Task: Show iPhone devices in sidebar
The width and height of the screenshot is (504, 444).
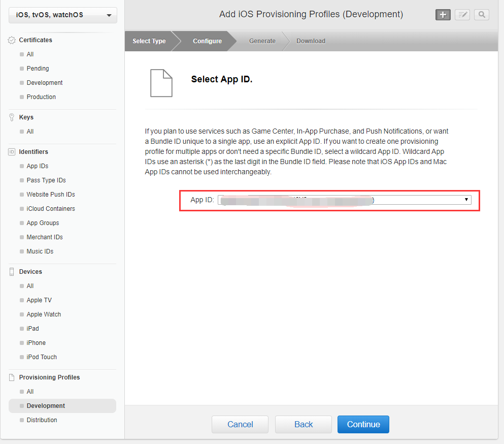Action: coord(36,343)
